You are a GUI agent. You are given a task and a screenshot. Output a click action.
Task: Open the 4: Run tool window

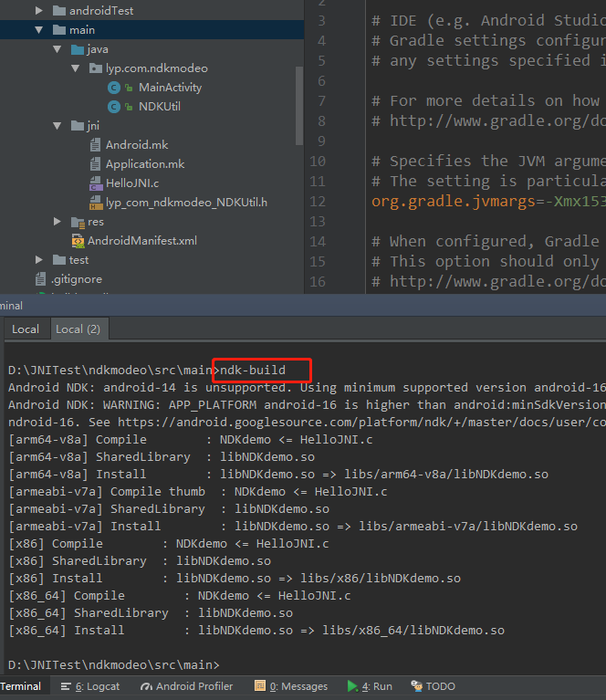pos(370,686)
